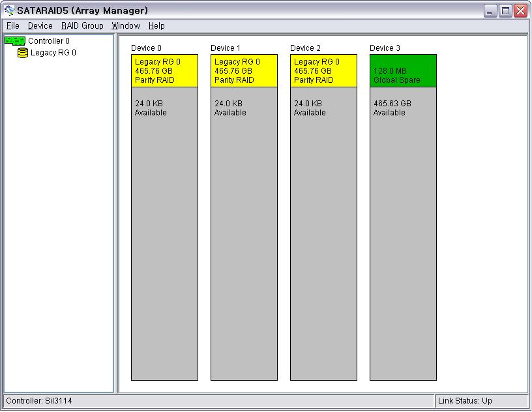Select Device 3 green Global Spare segment
Viewport: 532px width, 412px height.
[x=403, y=71]
